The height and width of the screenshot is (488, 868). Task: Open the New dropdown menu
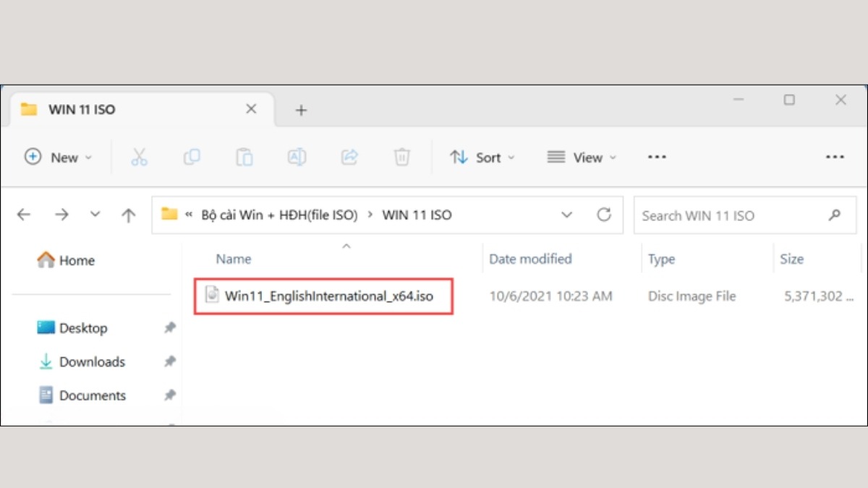pyautogui.click(x=59, y=157)
